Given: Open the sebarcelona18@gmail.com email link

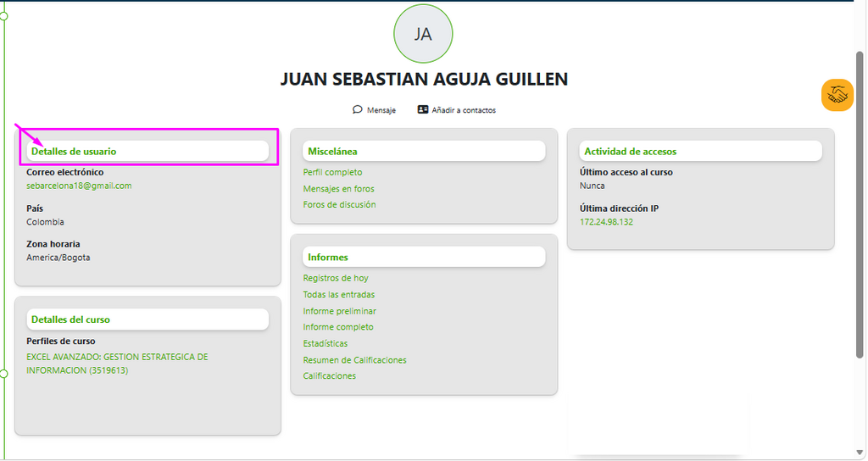Looking at the screenshot, I should tap(79, 186).
